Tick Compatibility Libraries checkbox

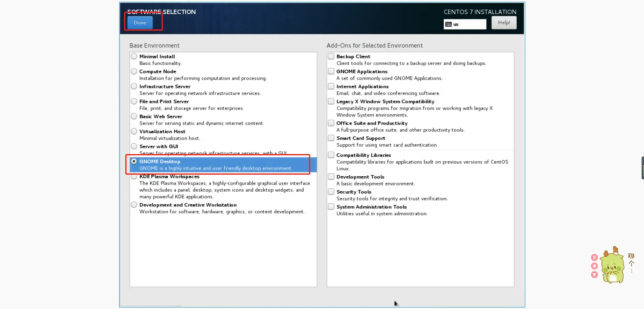[x=331, y=155]
